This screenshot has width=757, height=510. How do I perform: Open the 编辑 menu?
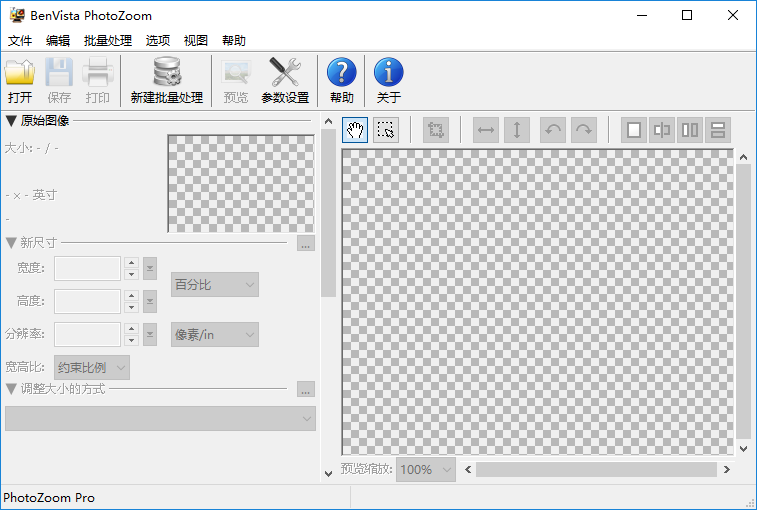click(x=58, y=41)
